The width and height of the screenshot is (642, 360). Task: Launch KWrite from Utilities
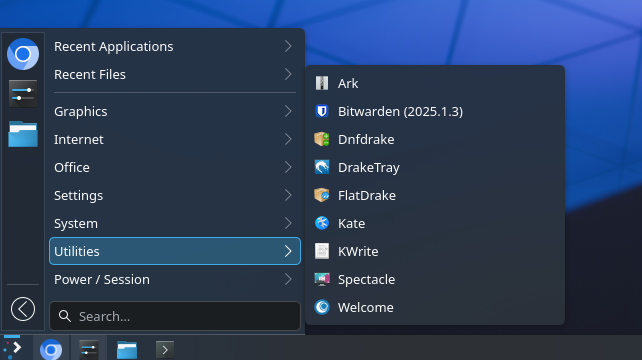click(435, 251)
